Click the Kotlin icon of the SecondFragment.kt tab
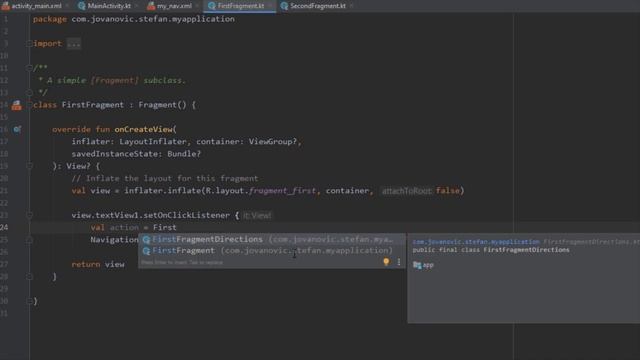This screenshot has width=640, height=360. (x=284, y=6)
